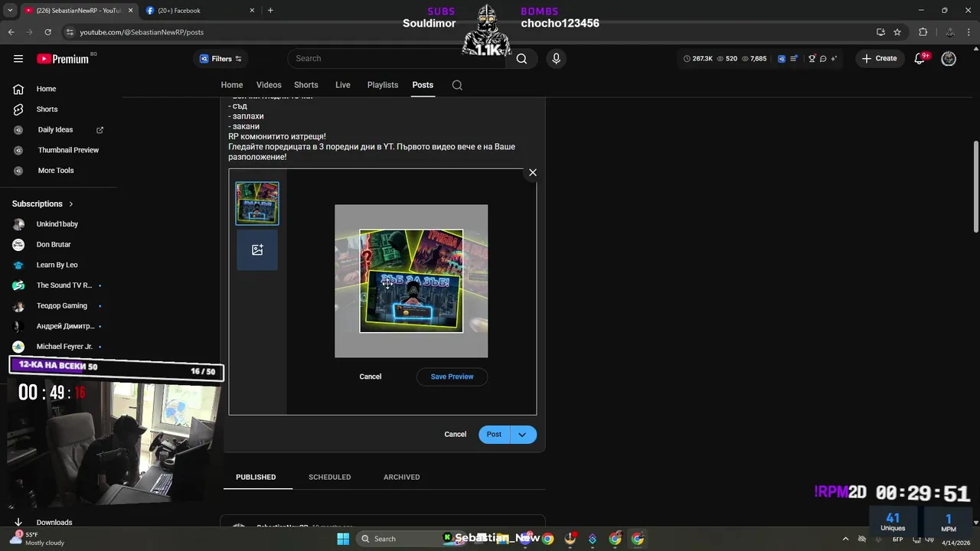This screenshot has height=551, width=980.
Task: Switch to the Videos channel tab
Action: (x=269, y=85)
